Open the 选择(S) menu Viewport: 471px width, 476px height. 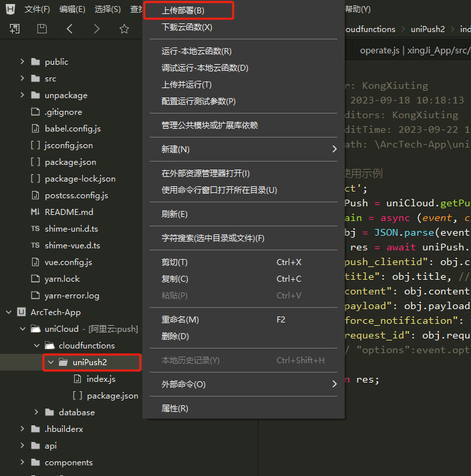pos(108,9)
